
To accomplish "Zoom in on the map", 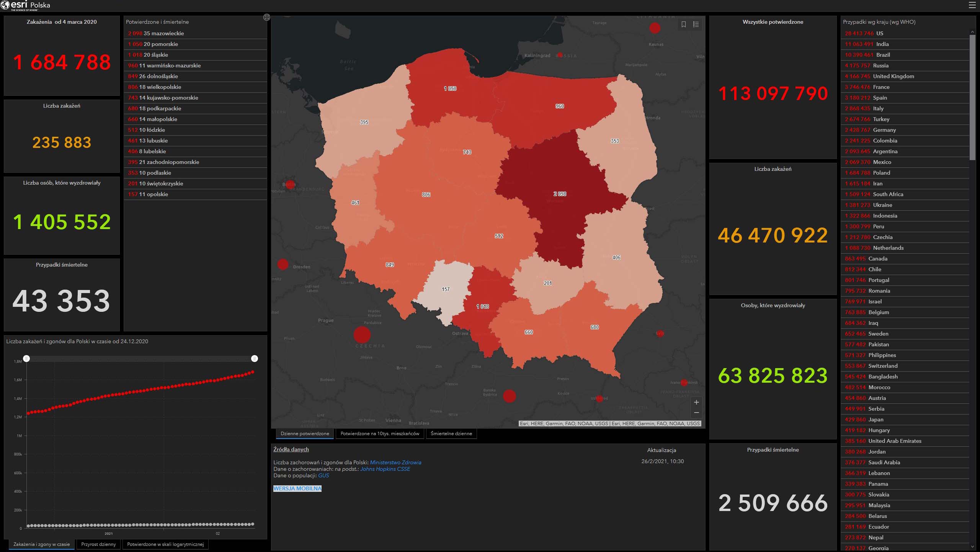I will 696,402.
